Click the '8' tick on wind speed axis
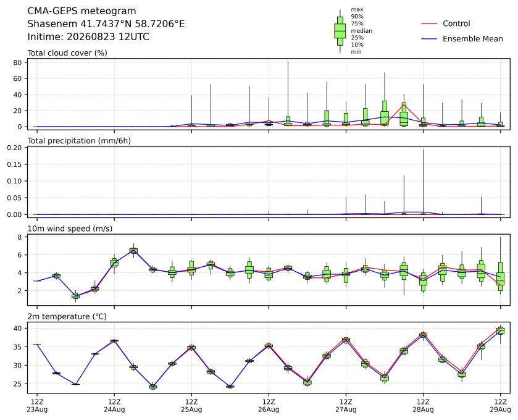Image resolution: width=518 pixels, height=420 pixels. [20, 237]
